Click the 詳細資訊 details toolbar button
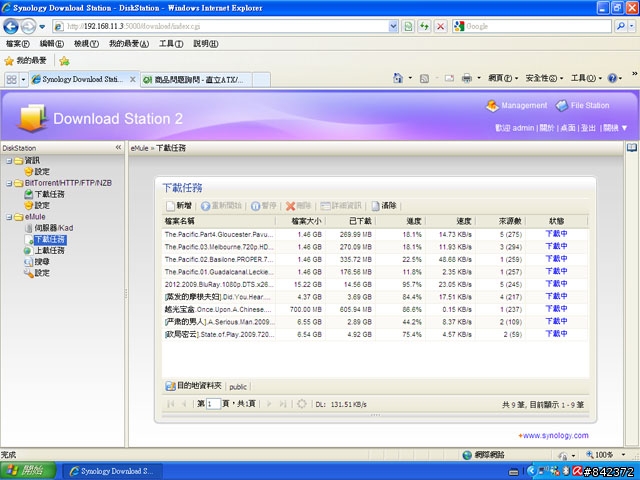The image size is (640, 480). [341, 206]
